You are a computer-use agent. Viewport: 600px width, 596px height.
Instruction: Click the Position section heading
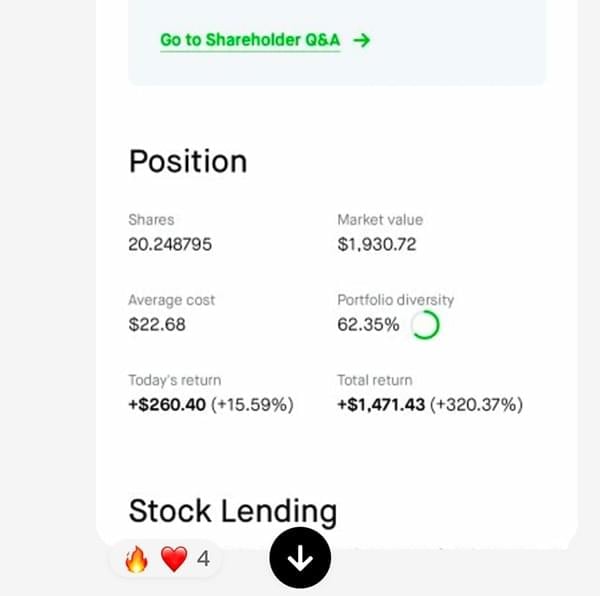[188, 162]
